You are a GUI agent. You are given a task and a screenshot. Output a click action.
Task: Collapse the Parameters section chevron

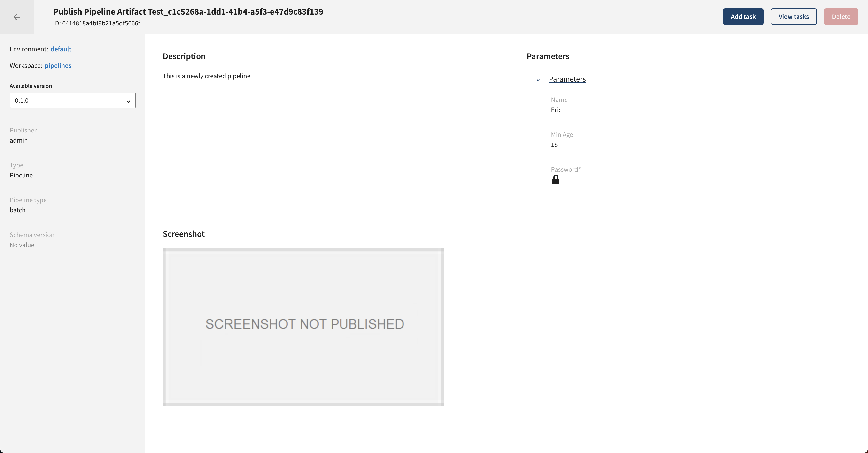[538, 80]
